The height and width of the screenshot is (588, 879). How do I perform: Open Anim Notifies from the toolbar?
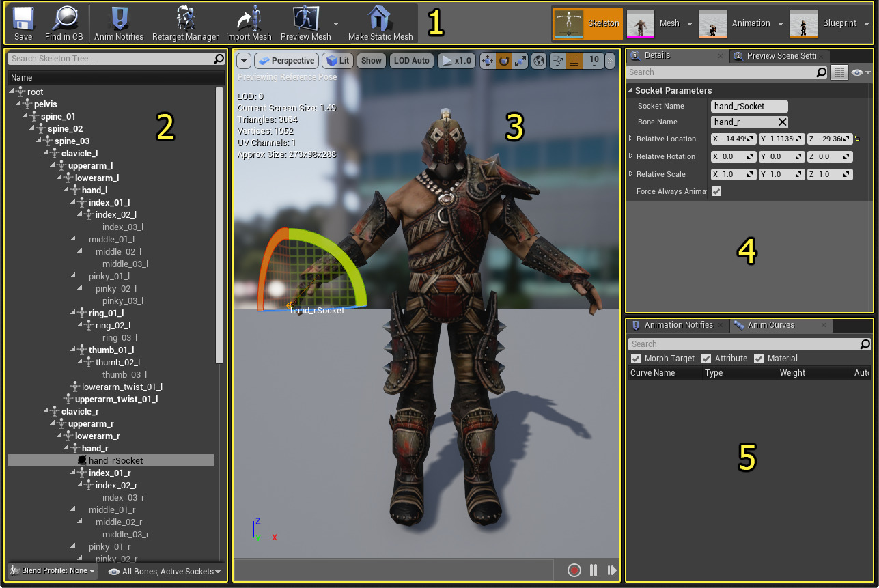[119, 23]
